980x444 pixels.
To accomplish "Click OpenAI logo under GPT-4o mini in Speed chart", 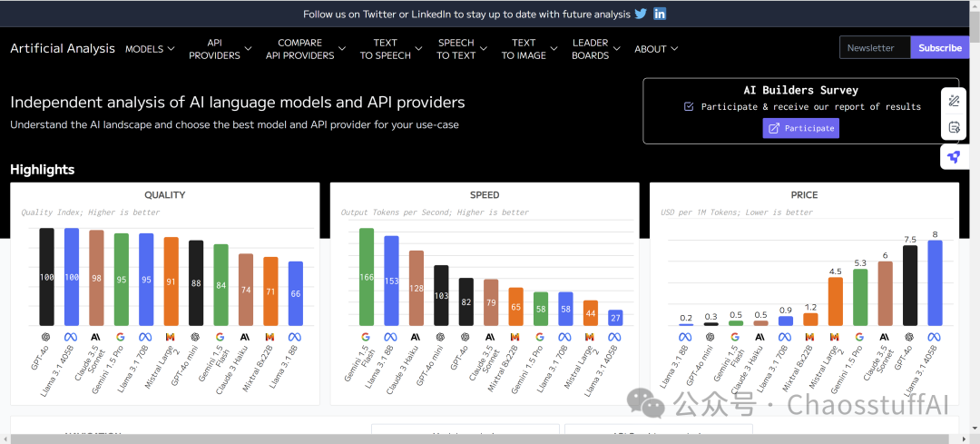I will click(441, 336).
